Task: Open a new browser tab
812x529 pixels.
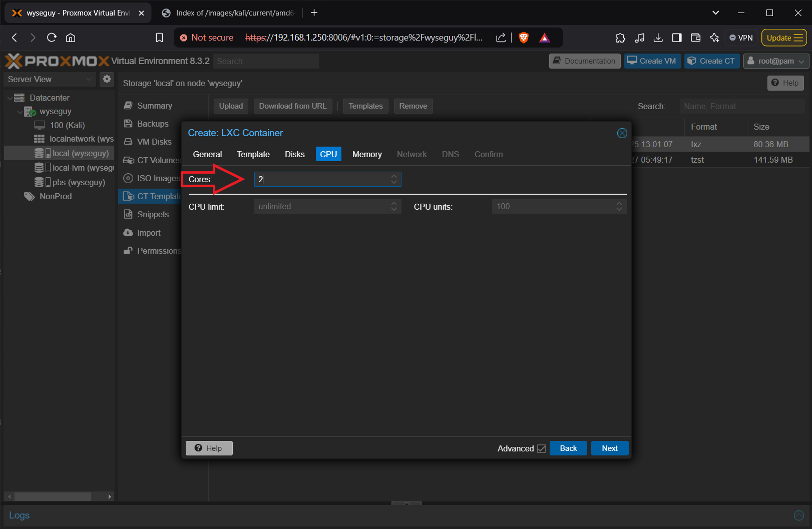Action: [x=314, y=13]
